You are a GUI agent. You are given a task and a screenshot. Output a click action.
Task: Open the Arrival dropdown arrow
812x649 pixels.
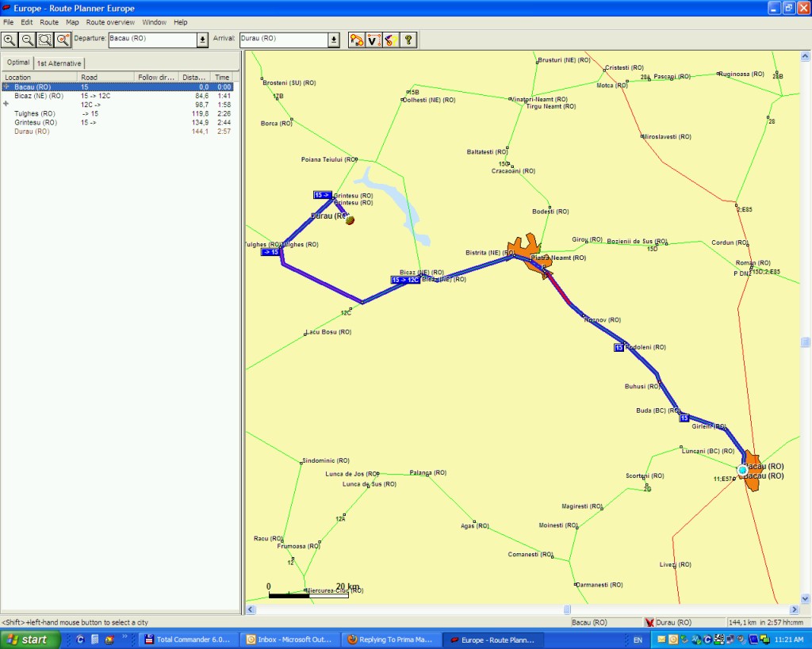click(x=333, y=40)
